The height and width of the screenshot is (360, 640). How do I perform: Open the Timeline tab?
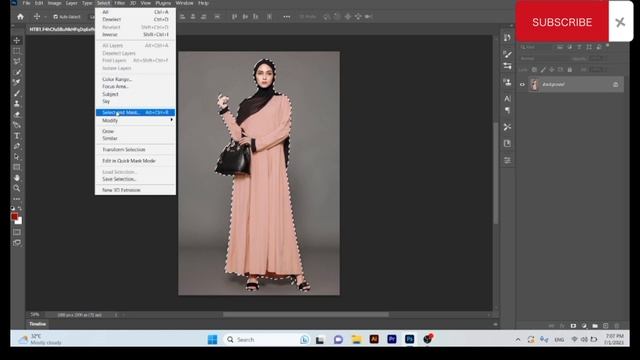pos(38,324)
